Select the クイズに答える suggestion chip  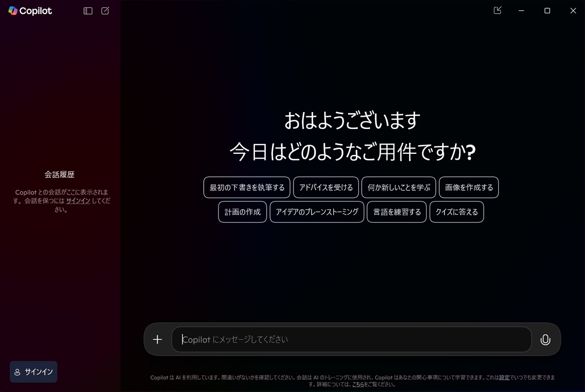pyautogui.click(x=457, y=212)
